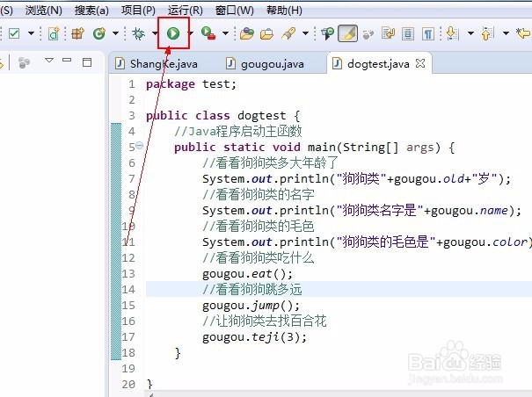Click the 'gougou.eat();' statement
The width and height of the screenshot is (532, 397).
(x=247, y=273)
